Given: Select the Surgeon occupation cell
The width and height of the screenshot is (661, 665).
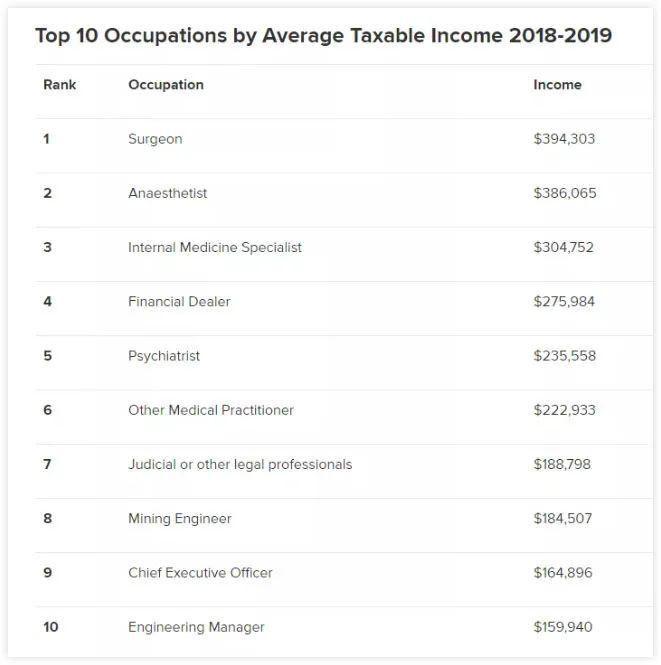Looking at the screenshot, I should point(155,139).
